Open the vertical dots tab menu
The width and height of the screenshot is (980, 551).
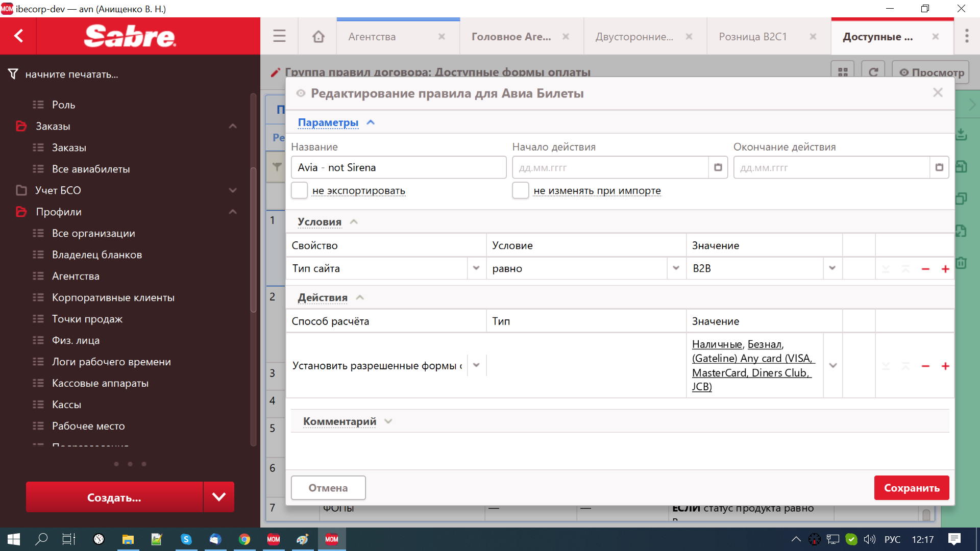coord(966,36)
